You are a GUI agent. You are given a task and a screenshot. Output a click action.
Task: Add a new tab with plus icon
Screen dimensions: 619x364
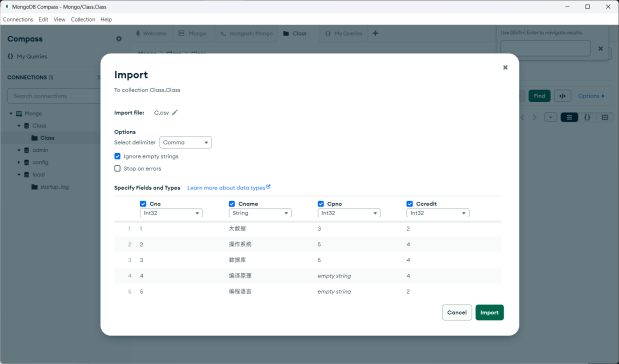(375, 34)
